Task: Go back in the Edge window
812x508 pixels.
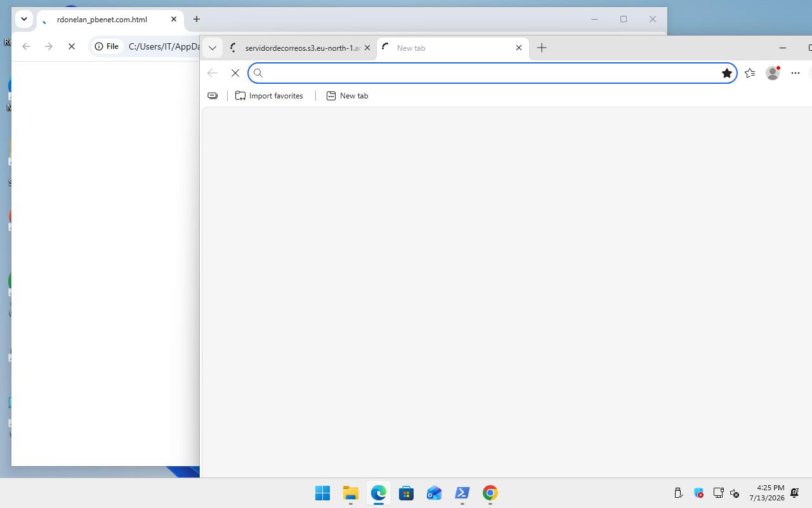Action: tap(213, 73)
